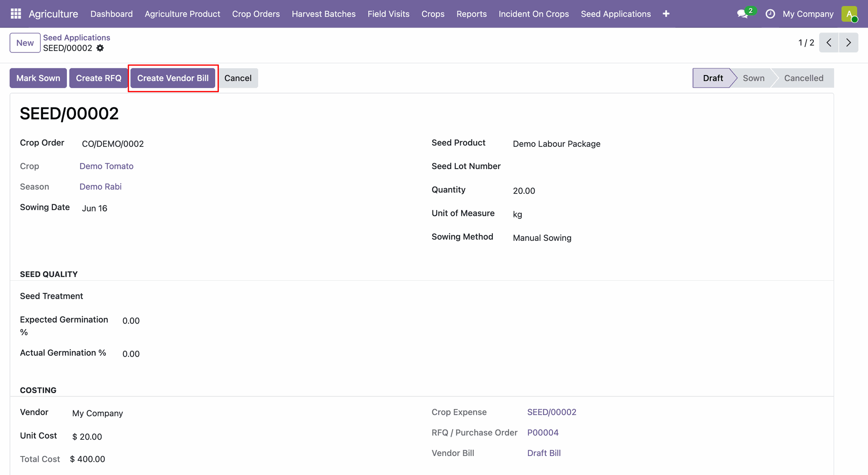Open the activities clock icon

770,14
